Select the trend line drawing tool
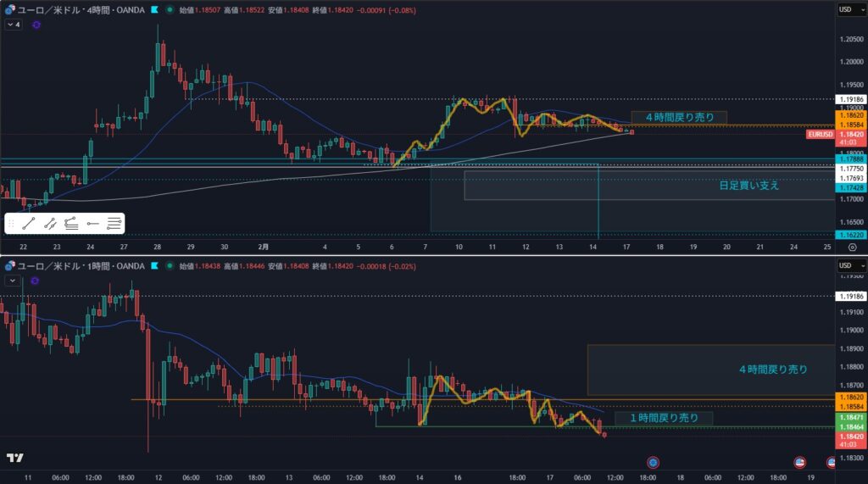Screen dimensions: 868x484 point(29,224)
